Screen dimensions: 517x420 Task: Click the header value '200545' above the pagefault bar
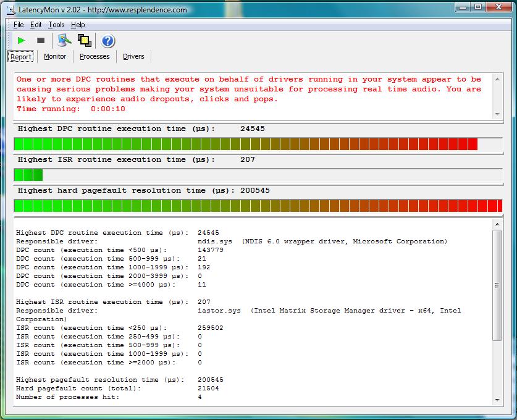(x=255, y=191)
